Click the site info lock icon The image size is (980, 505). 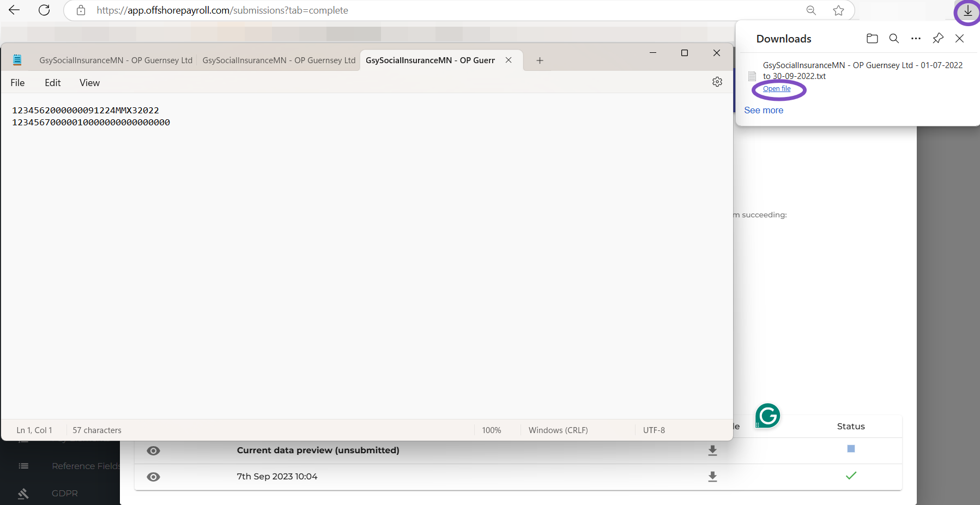pyautogui.click(x=81, y=10)
